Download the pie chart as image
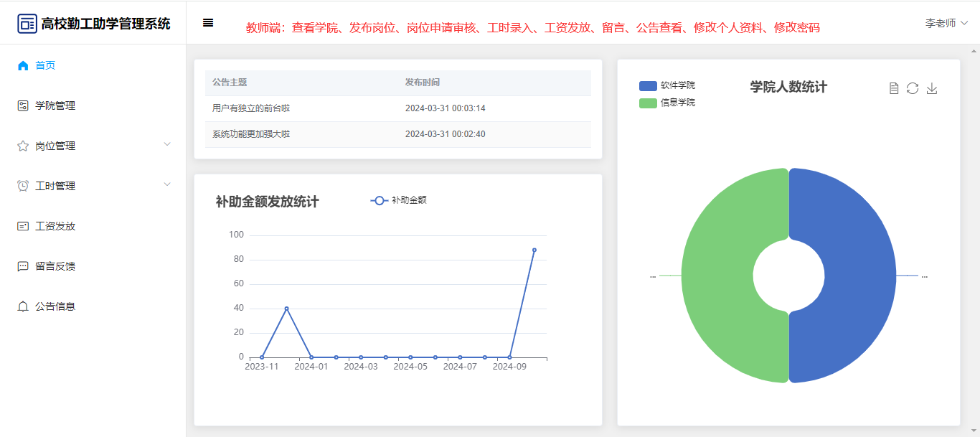 [932, 88]
